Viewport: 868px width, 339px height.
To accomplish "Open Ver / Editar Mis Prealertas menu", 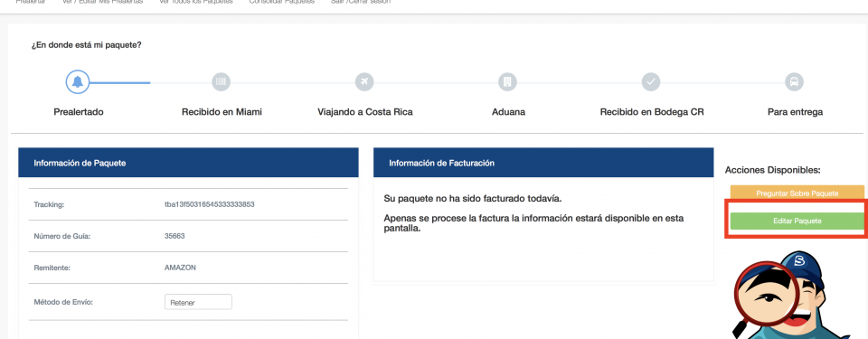I will (103, 2).
